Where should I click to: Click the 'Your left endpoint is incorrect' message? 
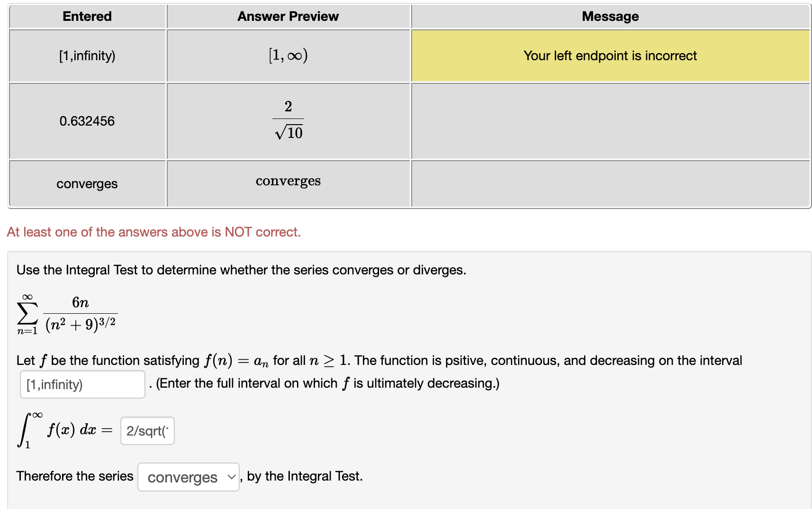[x=609, y=55]
